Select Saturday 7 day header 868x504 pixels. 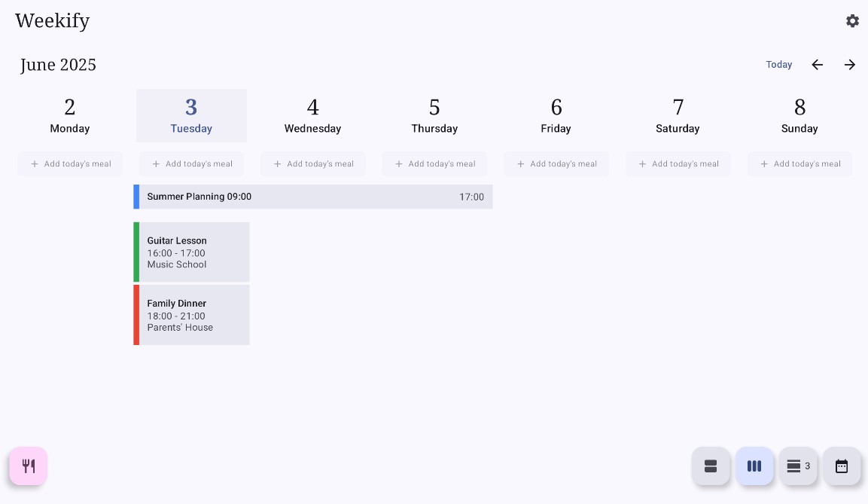pyautogui.click(x=678, y=116)
